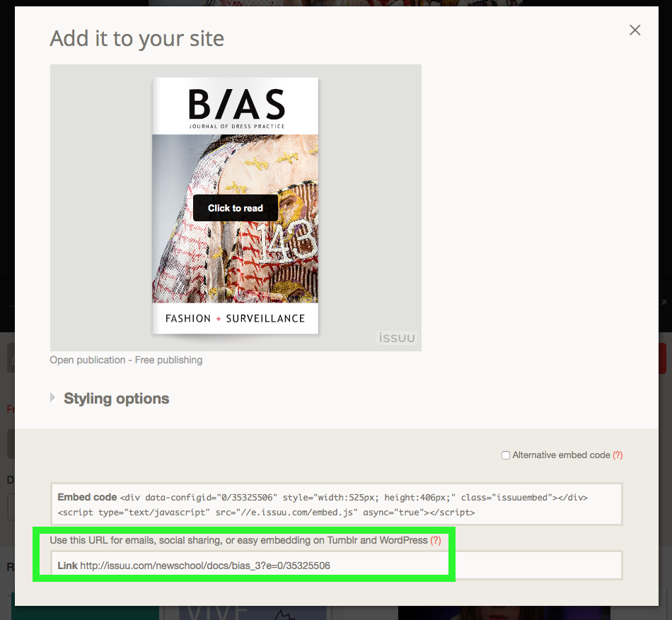
Task: Click the 'Use this URL for emails' description
Action: pyautogui.click(x=238, y=540)
